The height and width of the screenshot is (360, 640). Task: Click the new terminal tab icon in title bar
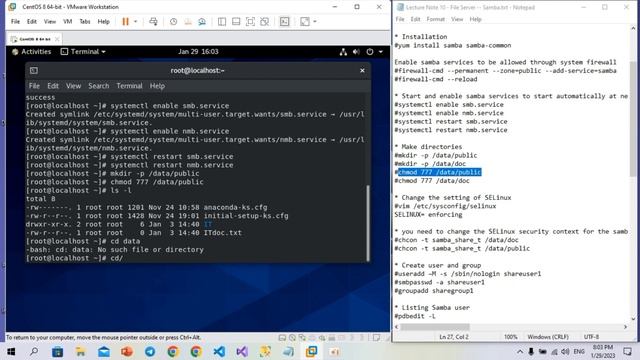(34, 71)
